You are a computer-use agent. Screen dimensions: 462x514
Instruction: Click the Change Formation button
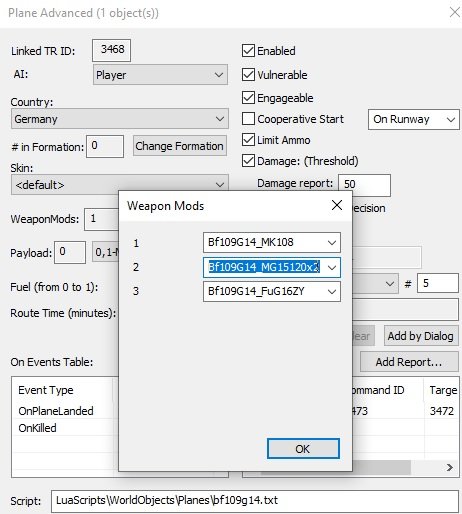pyautogui.click(x=180, y=146)
